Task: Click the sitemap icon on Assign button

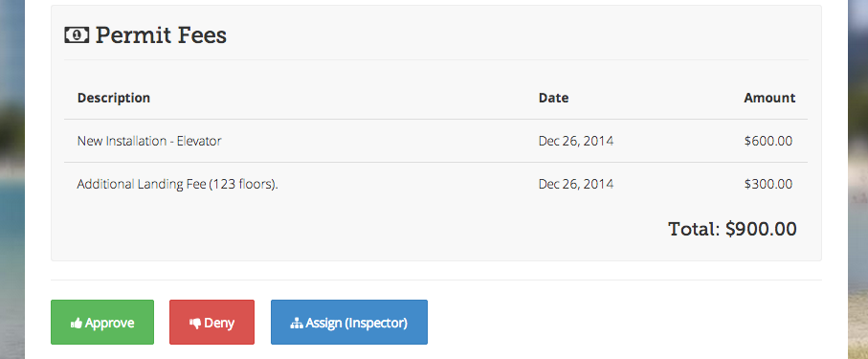Action: click(297, 323)
